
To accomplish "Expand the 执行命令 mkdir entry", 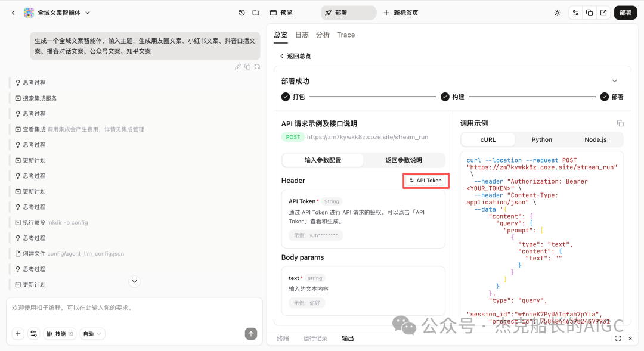I will [x=51, y=222].
